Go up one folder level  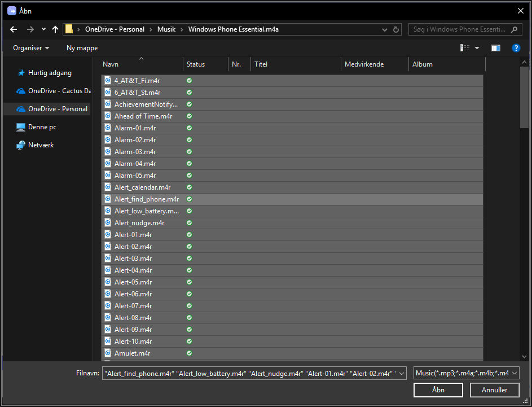(x=55, y=29)
